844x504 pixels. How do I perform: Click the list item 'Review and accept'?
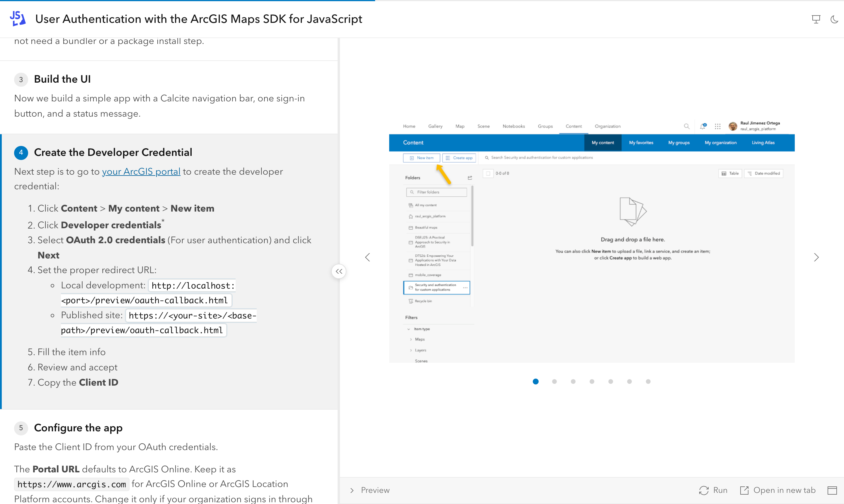[77, 367]
